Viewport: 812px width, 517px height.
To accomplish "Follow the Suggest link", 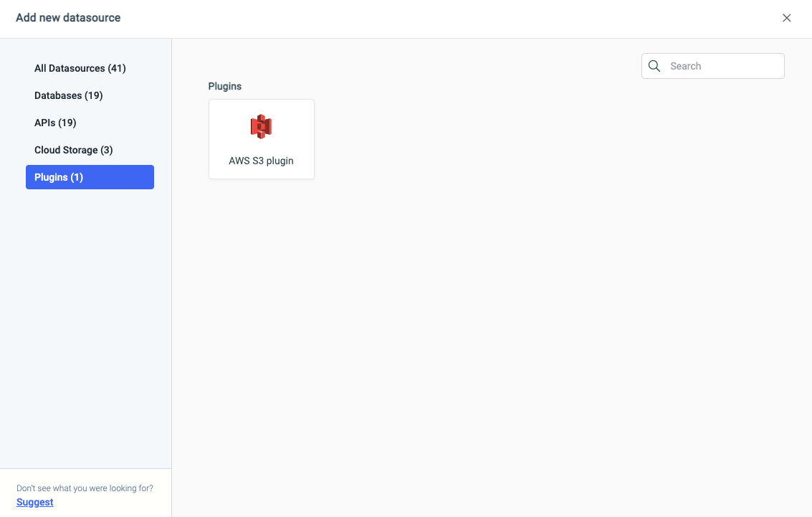I will [x=35, y=502].
